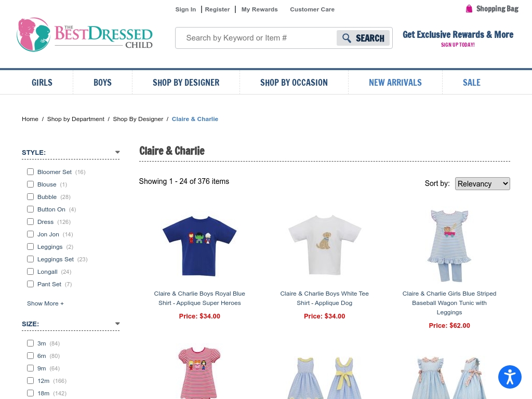Screen dimensions: 532x399
Task: Click the Register link
Action: coord(217,9)
